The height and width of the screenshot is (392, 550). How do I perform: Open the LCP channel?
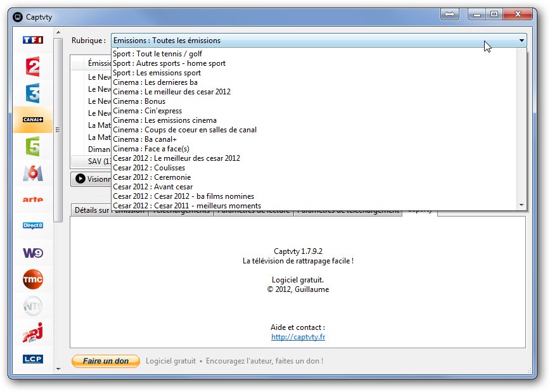click(x=32, y=359)
